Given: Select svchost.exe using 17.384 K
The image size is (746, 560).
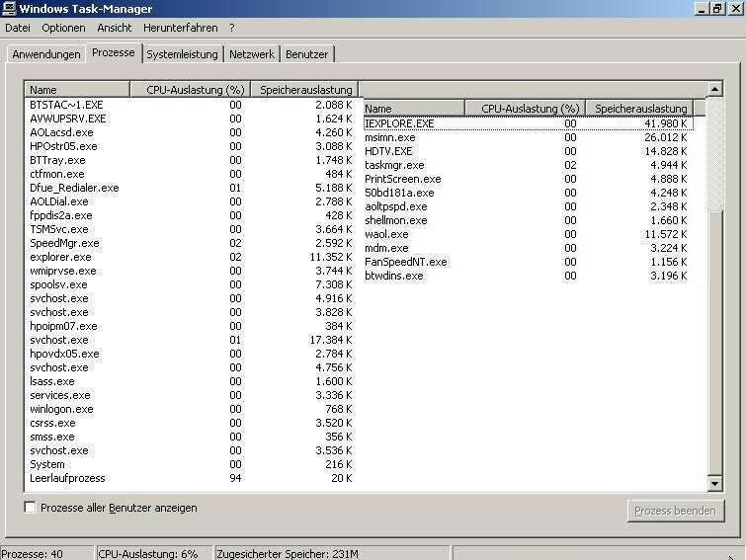Looking at the screenshot, I should tap(191, 340).
